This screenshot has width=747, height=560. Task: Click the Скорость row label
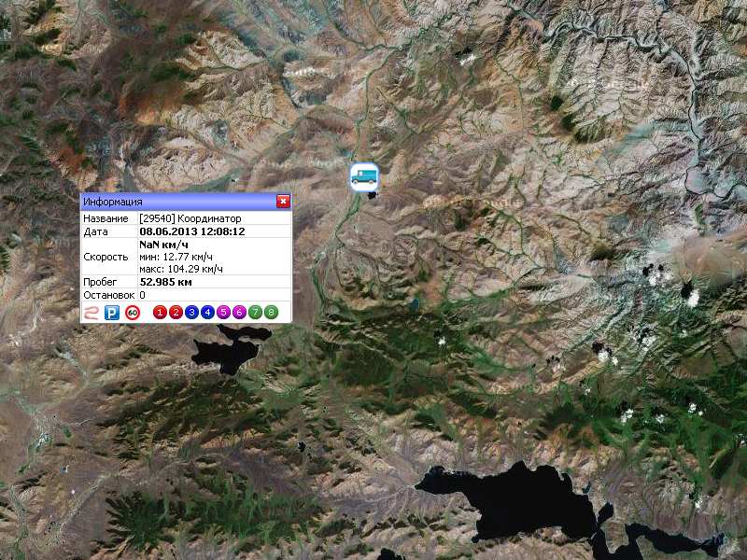coord(106,257)
